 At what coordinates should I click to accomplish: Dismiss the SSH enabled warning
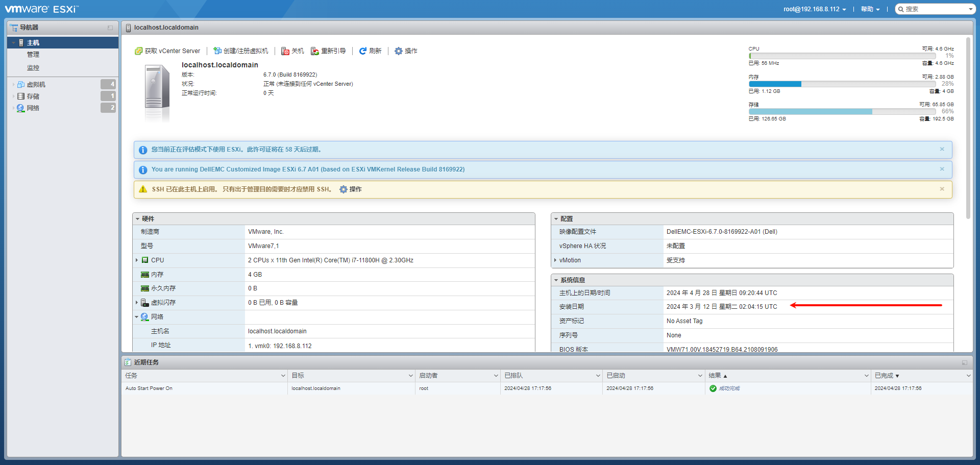tap(942, 189)
